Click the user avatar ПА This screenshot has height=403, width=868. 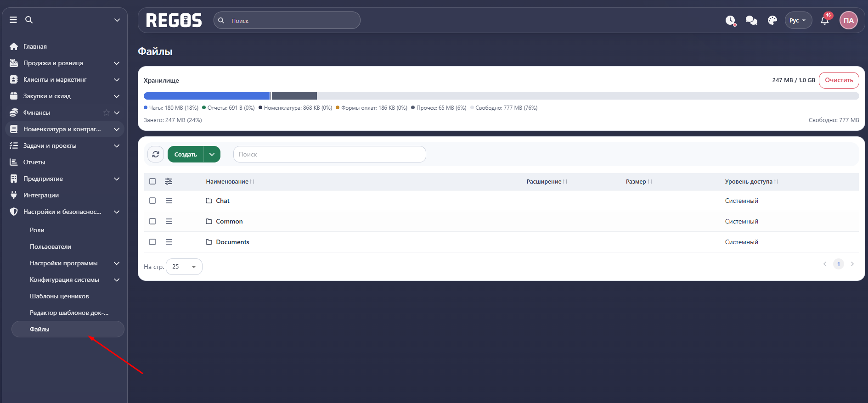click(848, 21)
